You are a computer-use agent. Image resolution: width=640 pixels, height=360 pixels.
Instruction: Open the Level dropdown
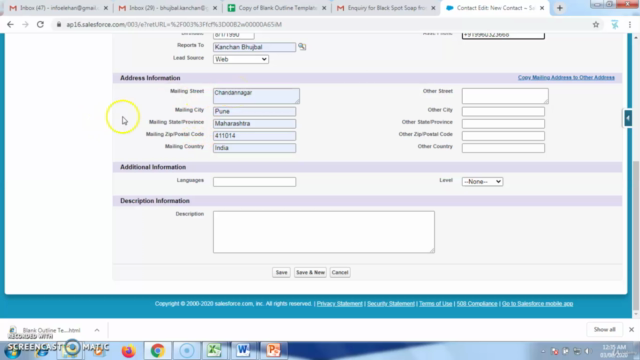482,181
